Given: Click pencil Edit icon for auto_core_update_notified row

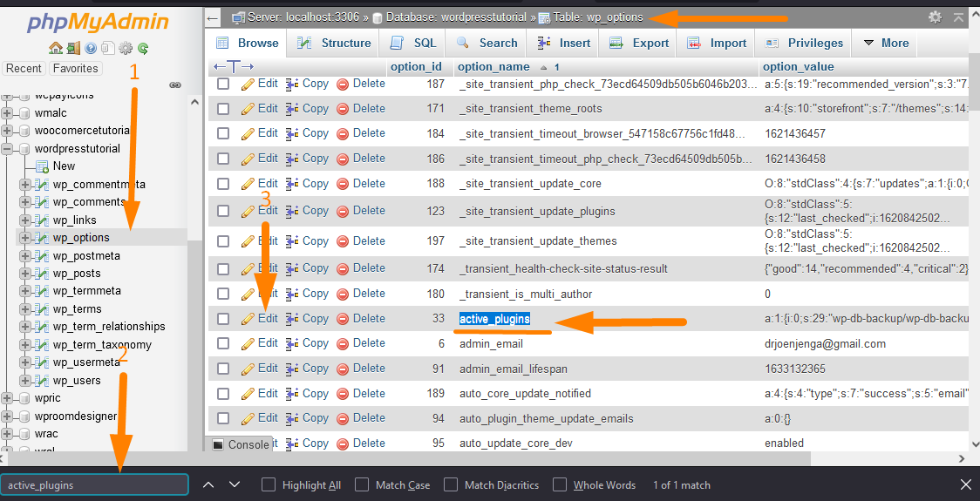Looking at the screenshot, I should (248, 394).
